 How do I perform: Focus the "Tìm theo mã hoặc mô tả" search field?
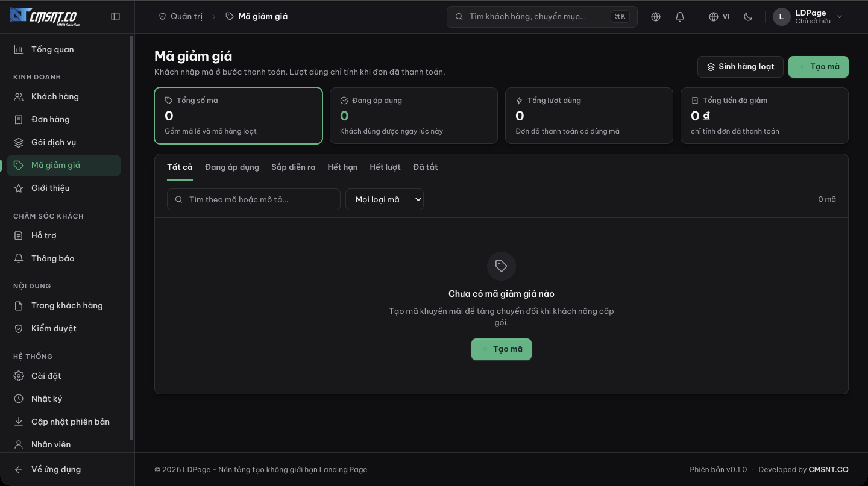click(254, 199)
